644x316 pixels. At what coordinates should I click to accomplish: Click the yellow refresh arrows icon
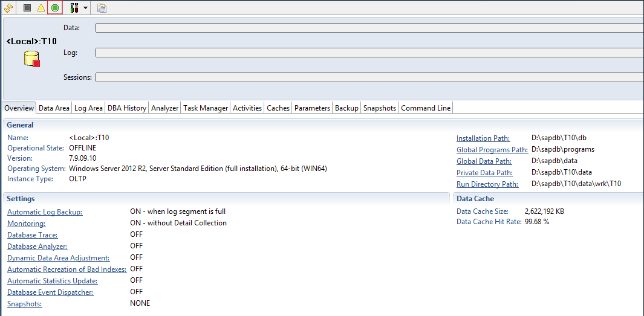8,7
